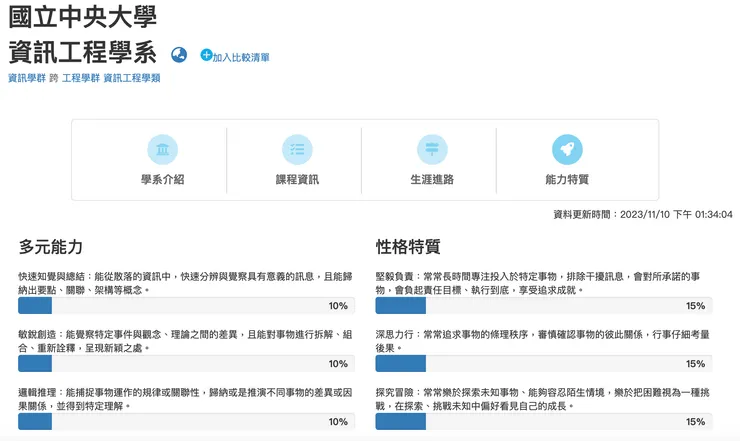
Task: Click the 國立中央大學 heading
Action: coord(83,17)
